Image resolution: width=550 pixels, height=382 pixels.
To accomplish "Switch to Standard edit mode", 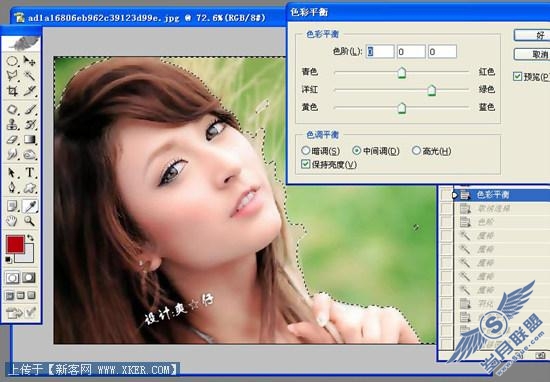I will [x=13, y=278].
